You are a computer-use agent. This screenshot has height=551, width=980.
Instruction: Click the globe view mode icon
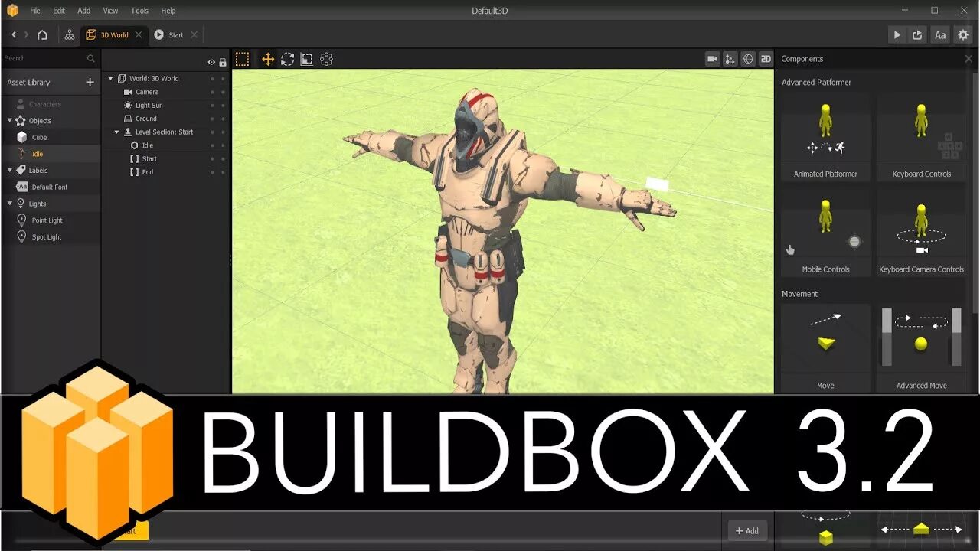tap(748, 59)
